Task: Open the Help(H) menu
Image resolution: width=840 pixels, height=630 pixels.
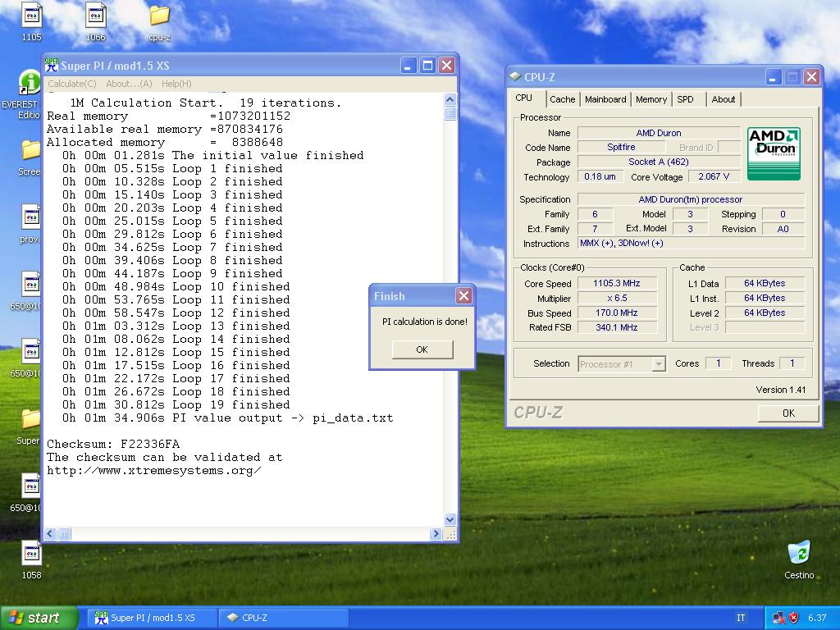Action: pyautogui.click(x=176, y=84)
